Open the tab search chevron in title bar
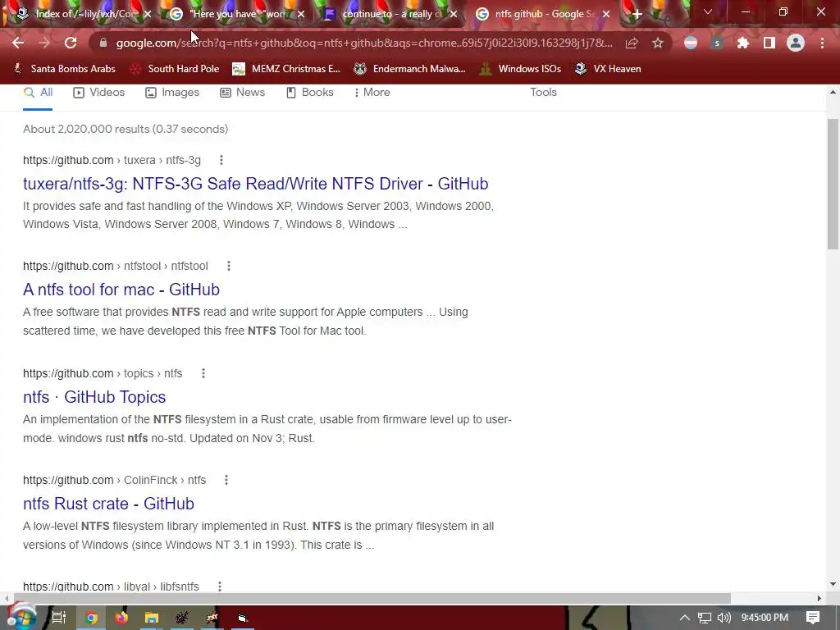Viewport: 840px width, 630px height. pos(708,11)
